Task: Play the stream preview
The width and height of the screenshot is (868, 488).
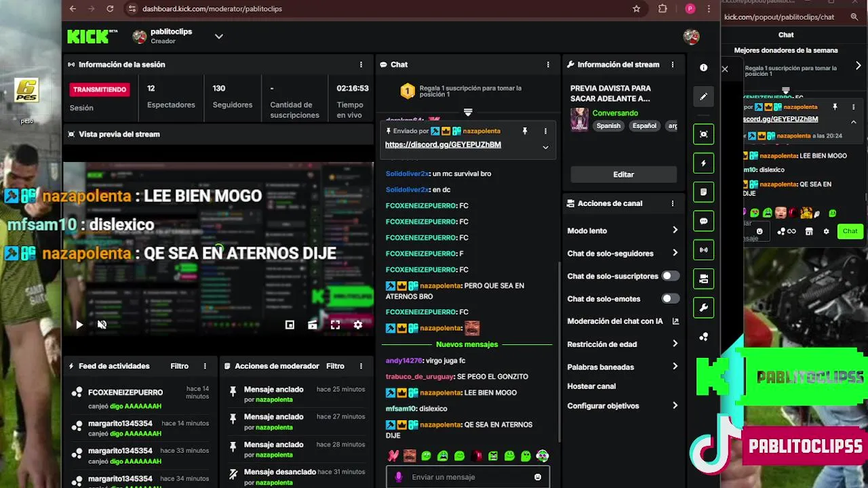Action: [x=79, y=325]
